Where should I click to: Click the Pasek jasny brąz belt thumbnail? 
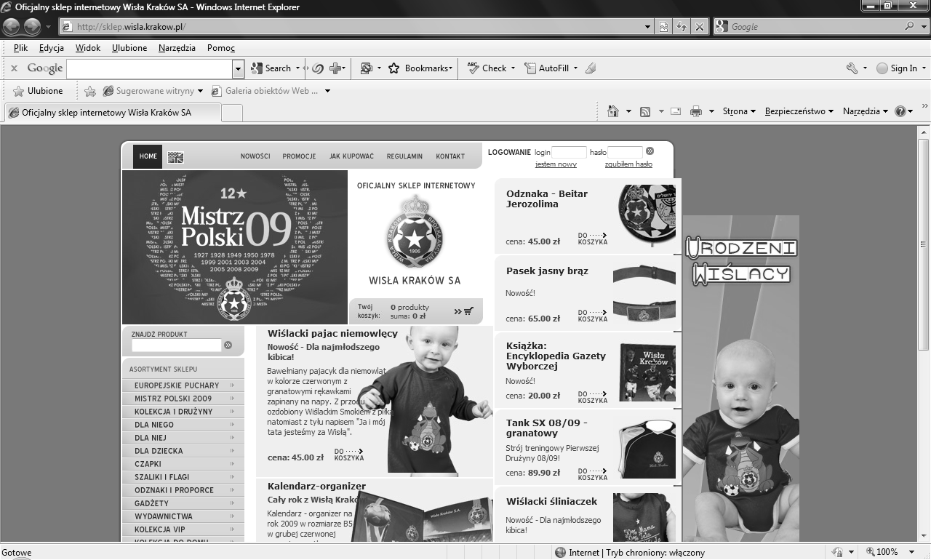tap(644, 293)
